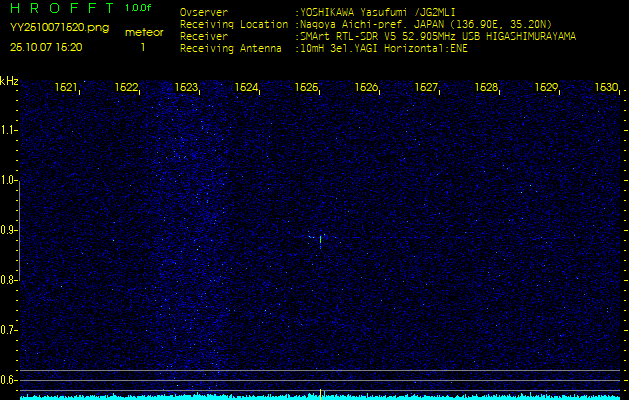Click the HROFFT title text

point(63,8)
